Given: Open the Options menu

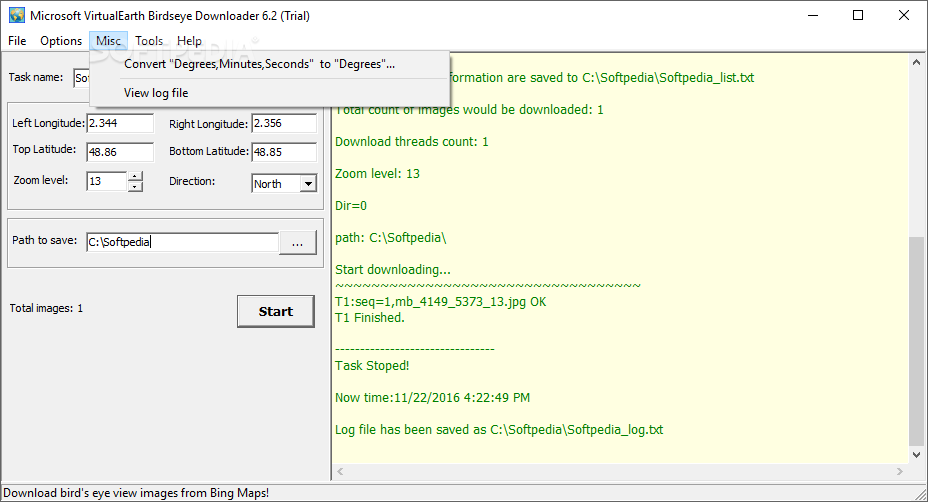Looking at the screenshot, I should click(x=61, y=41).
